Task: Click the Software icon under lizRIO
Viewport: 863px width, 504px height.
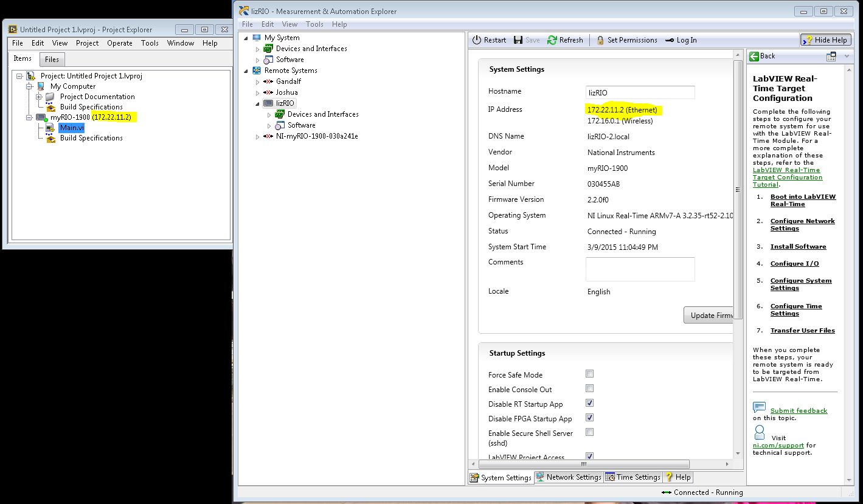Action: 280,125
